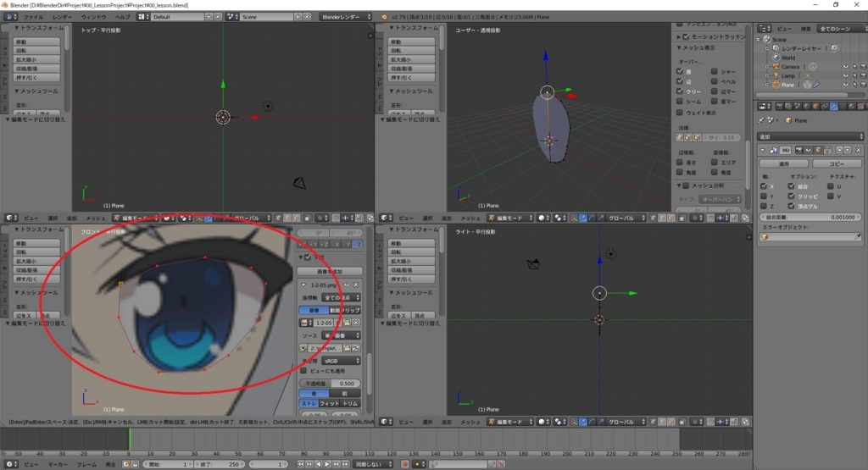Click the Plane mesh icon in Outliner
Screen dimensions: 868x470
coord(776,85)
